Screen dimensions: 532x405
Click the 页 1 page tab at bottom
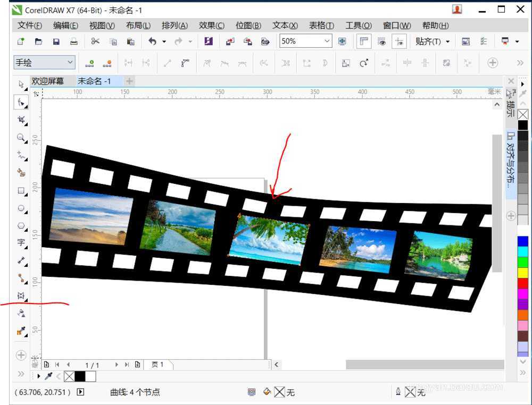pos(157,365)
